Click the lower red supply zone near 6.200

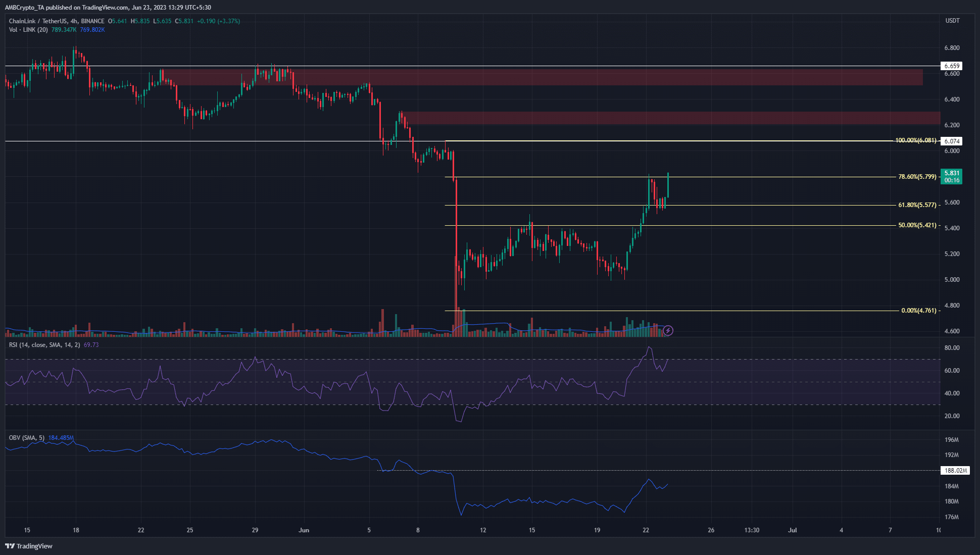671,118
